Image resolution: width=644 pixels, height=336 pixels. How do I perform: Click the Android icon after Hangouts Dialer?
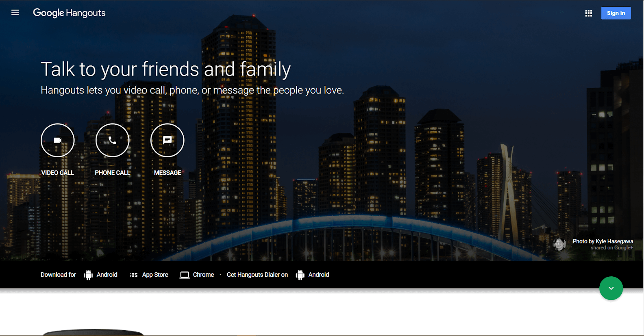tap(300, 275)
